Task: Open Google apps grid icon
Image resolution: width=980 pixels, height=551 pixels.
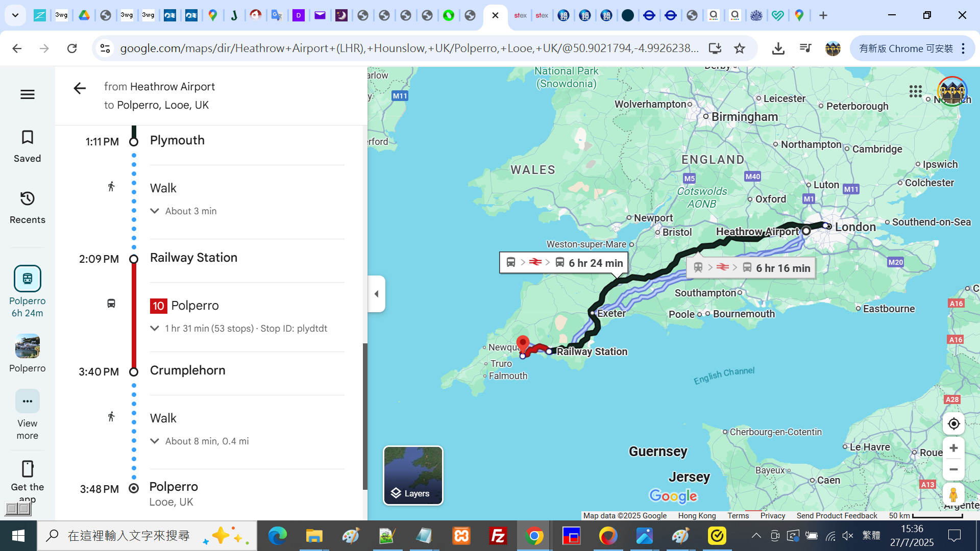Action: (915, 92)
